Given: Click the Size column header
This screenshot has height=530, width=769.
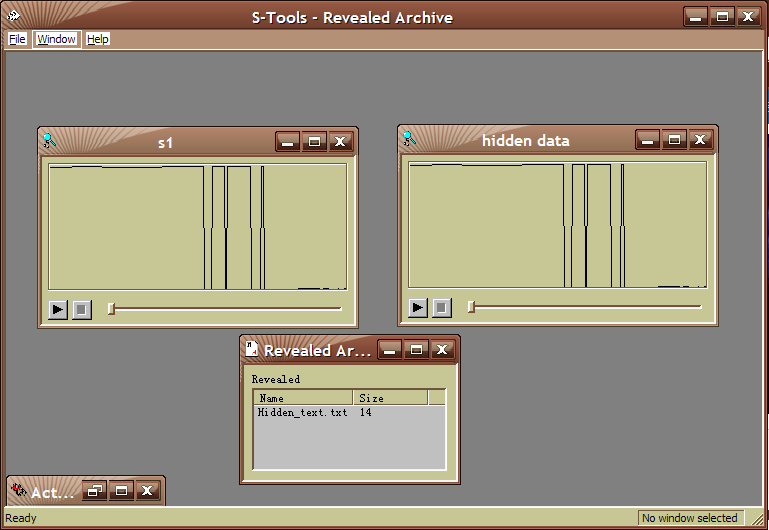Looking at the screenshot, I should (391, 398).
